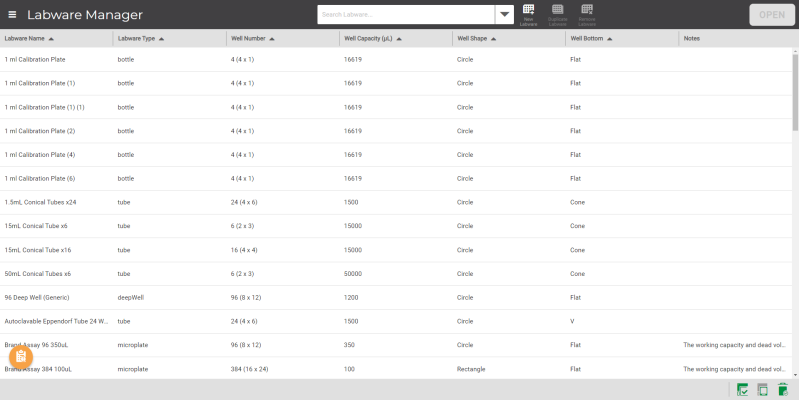Click into the Search Labware field
The image size is (799, 400).
pyautogui.click(x=405, y=15)
